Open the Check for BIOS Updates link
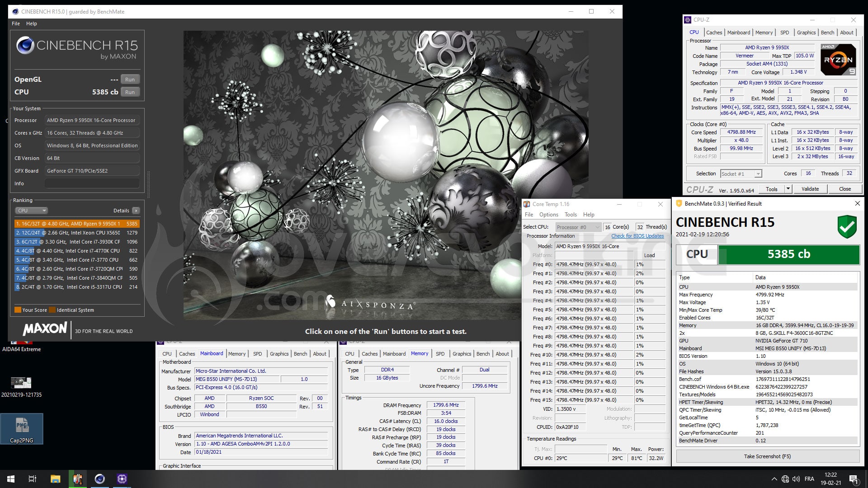Image resolution: width=868 pixels, height=488 pixels. click(637, 236)
